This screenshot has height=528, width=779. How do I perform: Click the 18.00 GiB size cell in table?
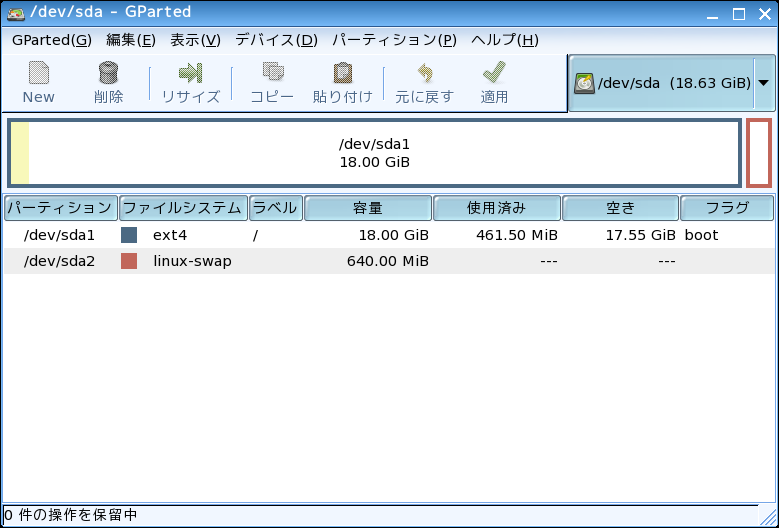click(393, 235)
